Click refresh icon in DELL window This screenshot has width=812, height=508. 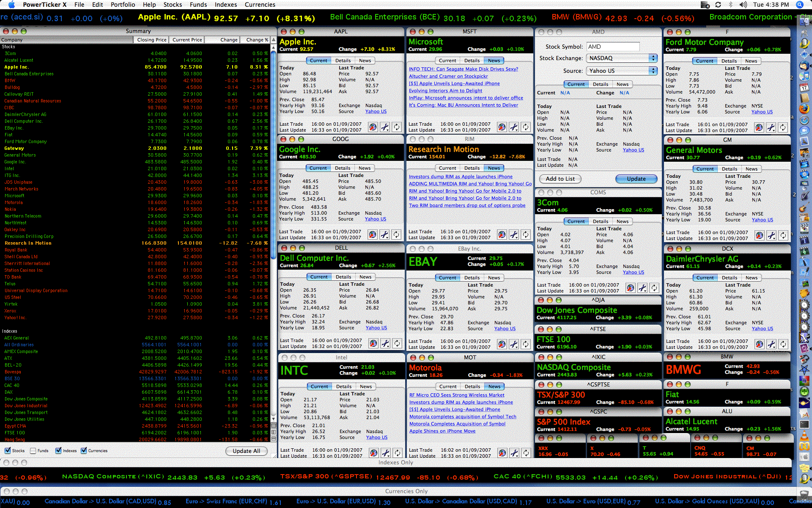(397, 343)
